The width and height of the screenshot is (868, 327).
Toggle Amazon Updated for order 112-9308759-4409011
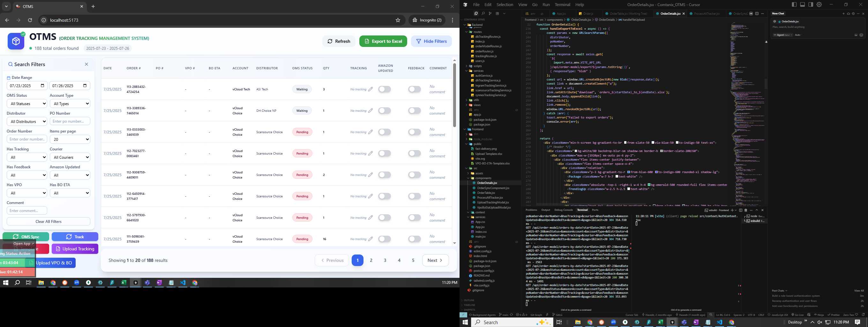click(385, 175)
